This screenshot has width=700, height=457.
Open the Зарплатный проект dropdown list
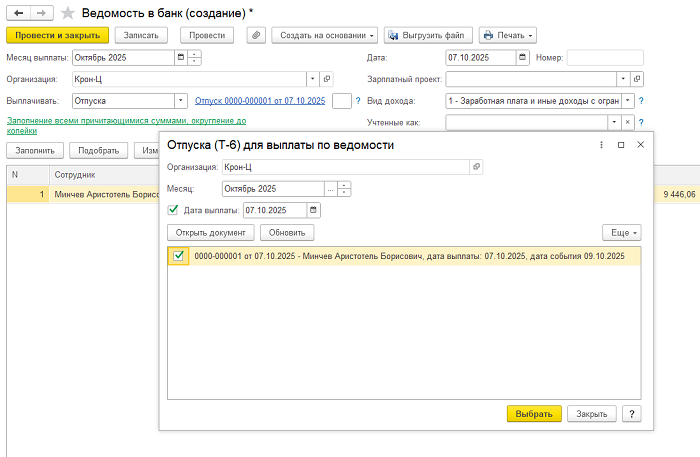(x=623, y=78)
